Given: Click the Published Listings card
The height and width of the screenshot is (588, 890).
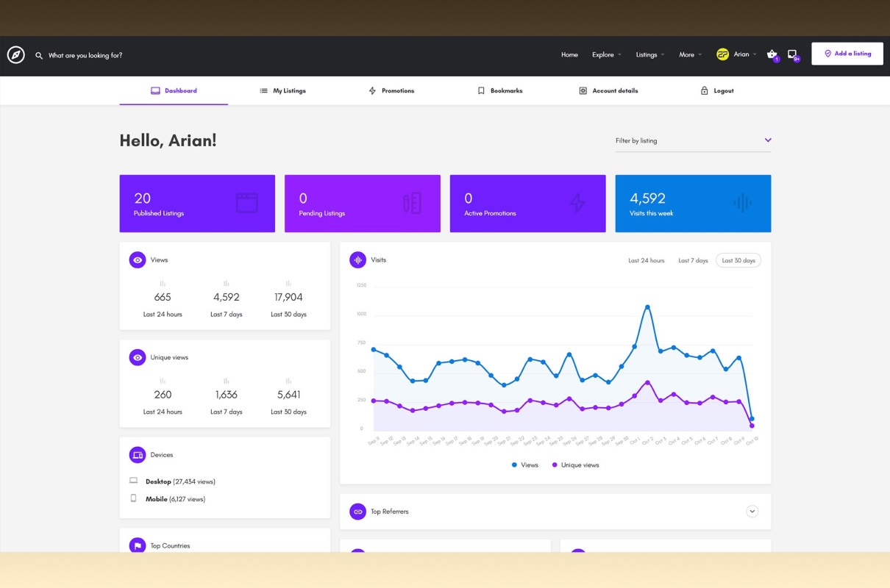Looking at the screenshot, I should [197, 204].
